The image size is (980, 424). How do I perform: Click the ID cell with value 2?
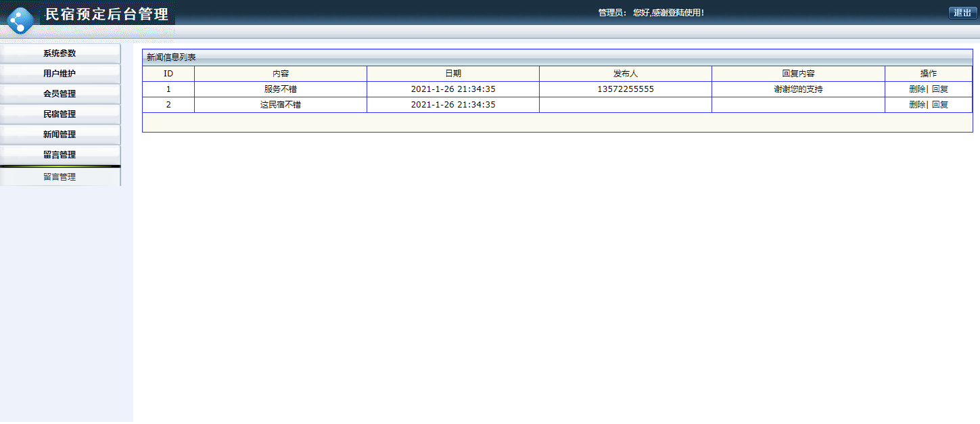coord(168,105)
